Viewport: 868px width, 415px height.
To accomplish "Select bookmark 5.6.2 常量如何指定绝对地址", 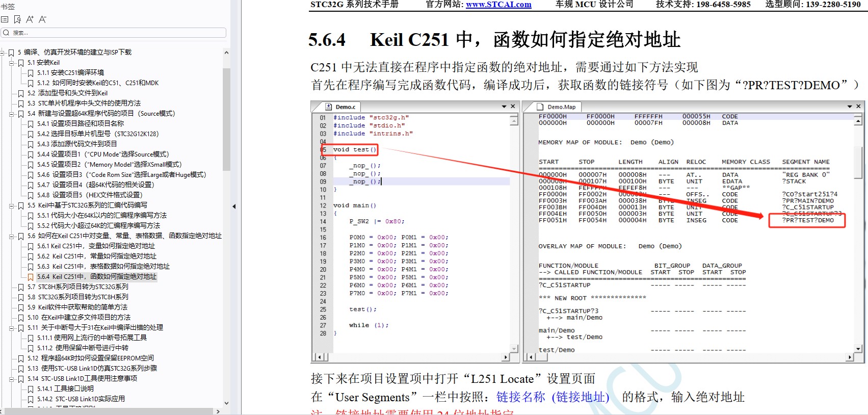I will point(96,256).
